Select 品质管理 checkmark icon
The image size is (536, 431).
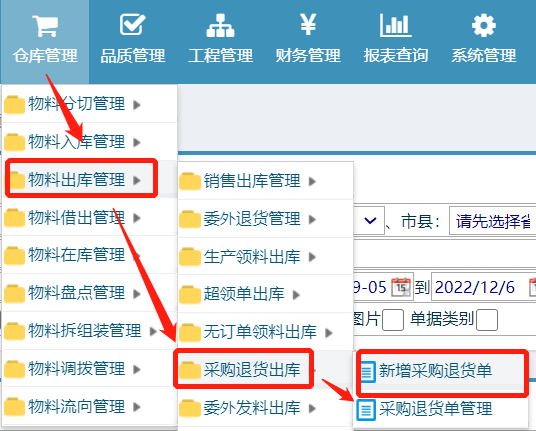tap(133, 24)
